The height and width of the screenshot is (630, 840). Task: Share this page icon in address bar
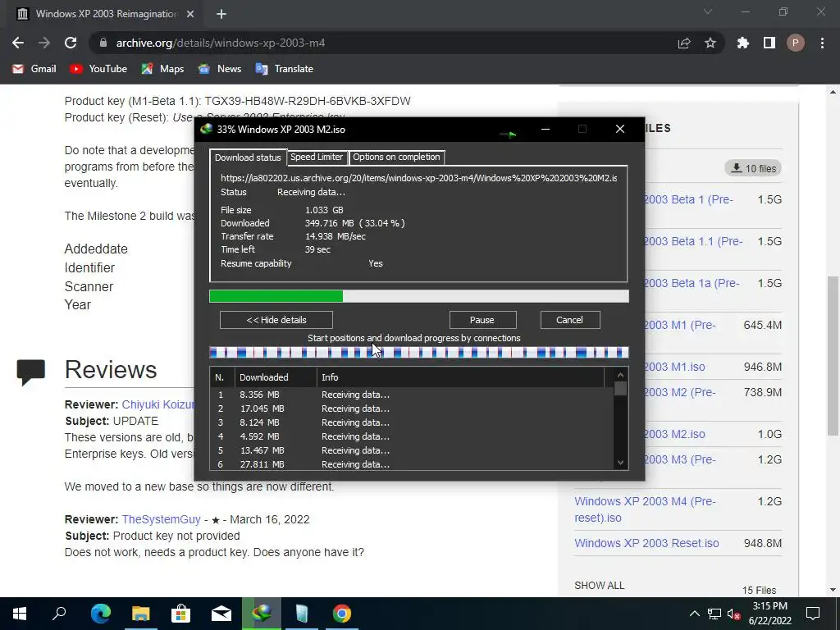(684, 43)
